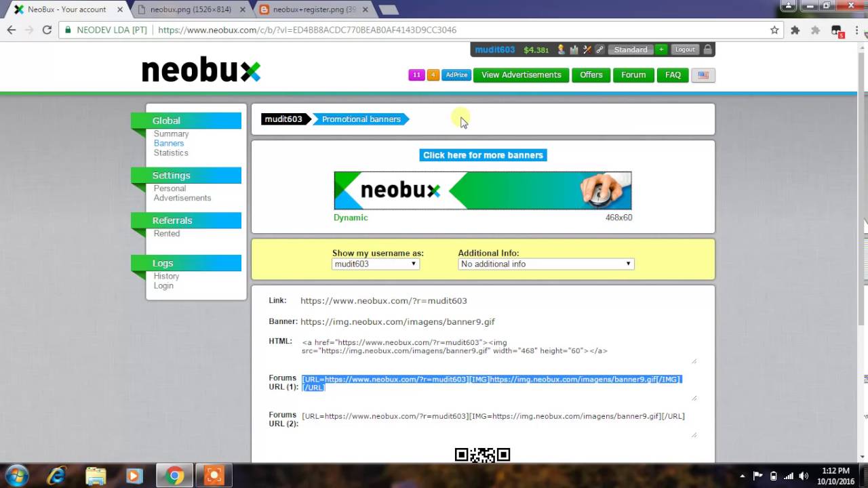868x488 pixels.
Task: Reload the page with refresh icon
Action: coord(47,30)
